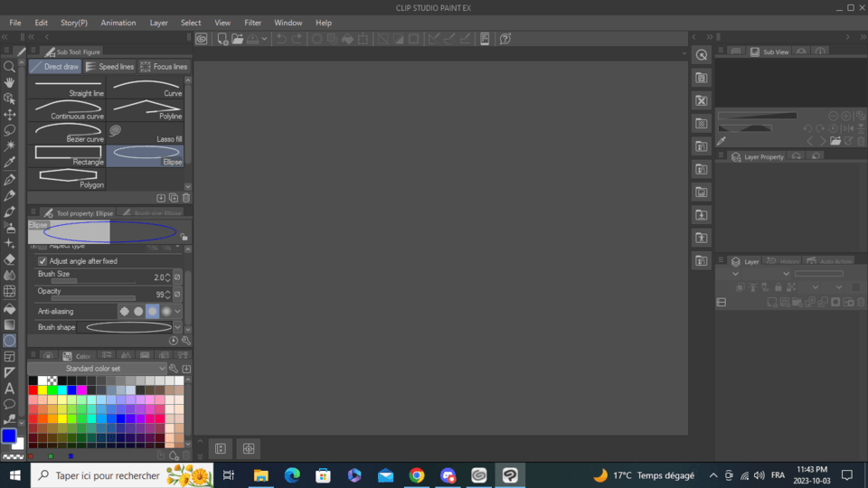Screen dimensions: 868x488
Task: Toggle Opacity dynamics button
Action: coord(178,295)
